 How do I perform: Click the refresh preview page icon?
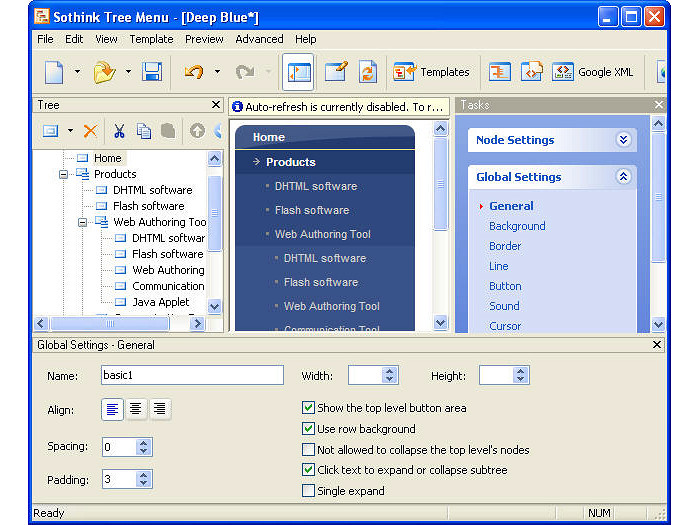click(x=367, y=72)
